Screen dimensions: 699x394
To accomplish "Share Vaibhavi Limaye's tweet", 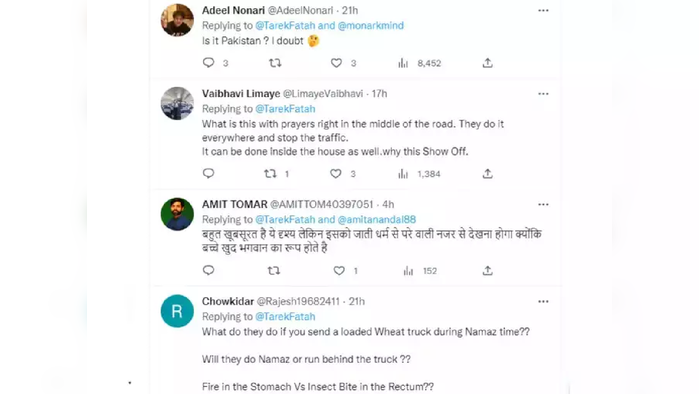I will (488, 173).
